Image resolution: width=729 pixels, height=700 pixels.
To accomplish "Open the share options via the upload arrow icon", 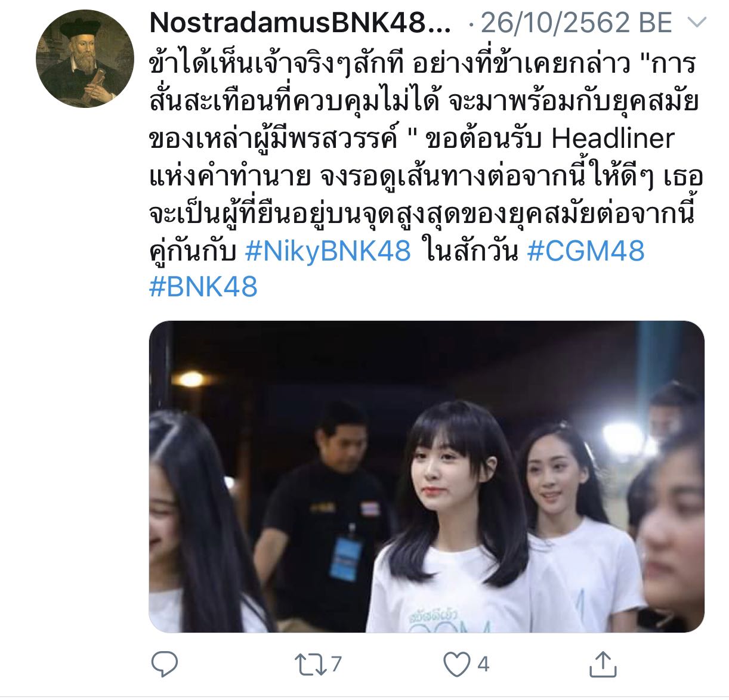I will 603,664.
